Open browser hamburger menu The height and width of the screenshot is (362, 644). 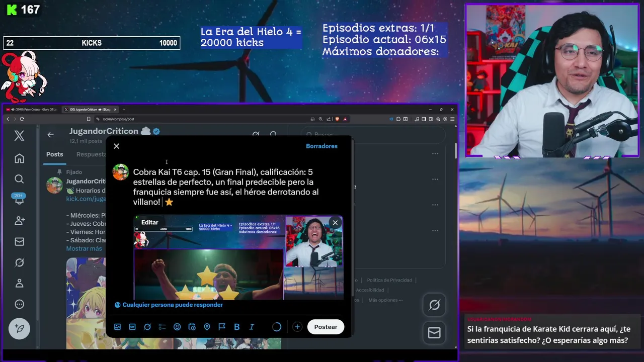[452, 119]
